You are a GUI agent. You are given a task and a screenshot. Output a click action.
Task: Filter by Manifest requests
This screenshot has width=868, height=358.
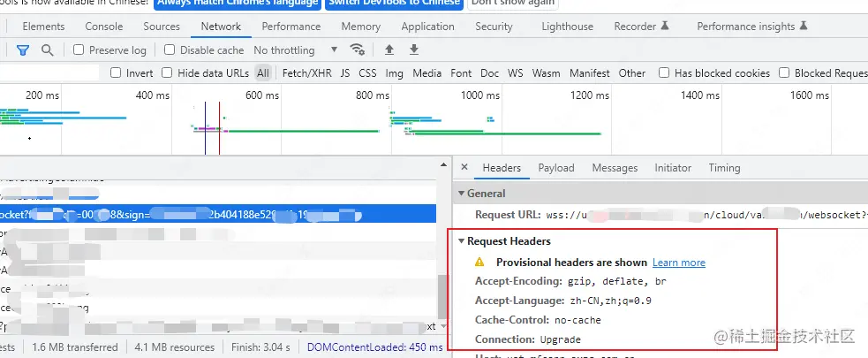590,72
